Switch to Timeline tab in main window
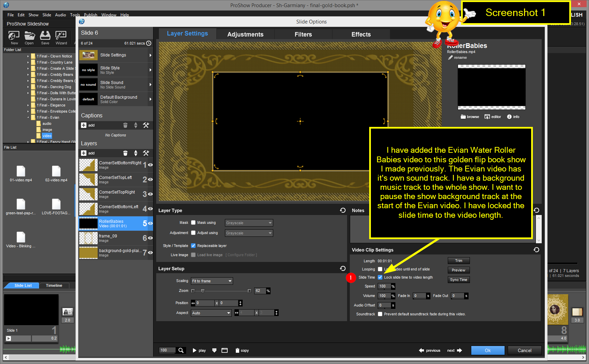 click(54, 285)
